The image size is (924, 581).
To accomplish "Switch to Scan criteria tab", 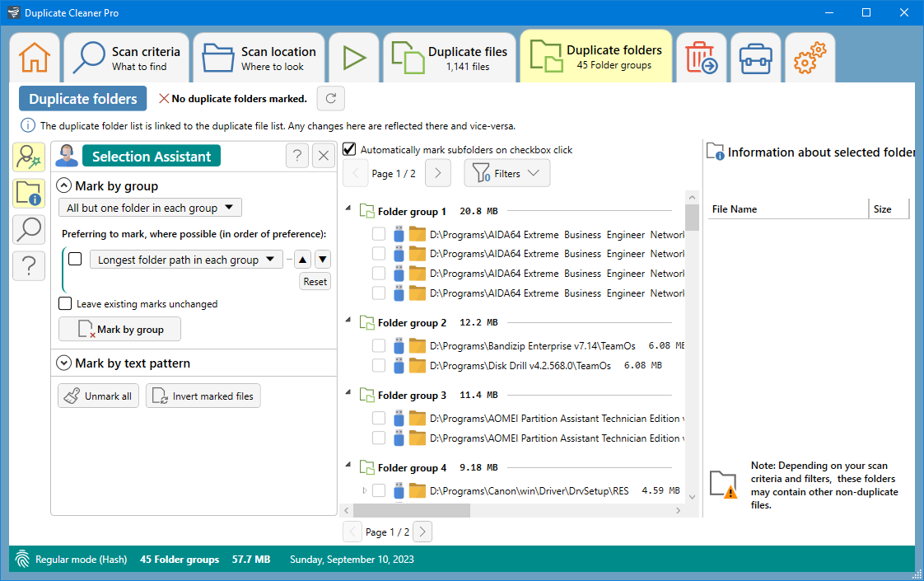I will (x=127, y=58).
